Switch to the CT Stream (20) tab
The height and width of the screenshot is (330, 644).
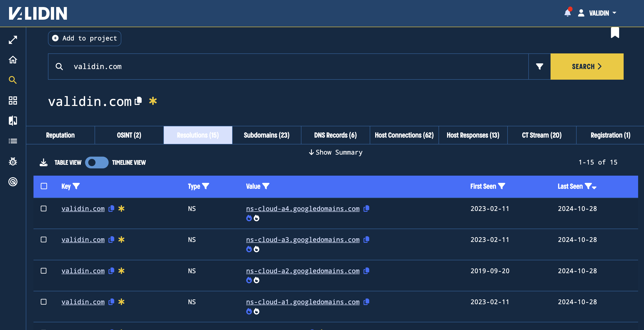(x=541, y=135)
